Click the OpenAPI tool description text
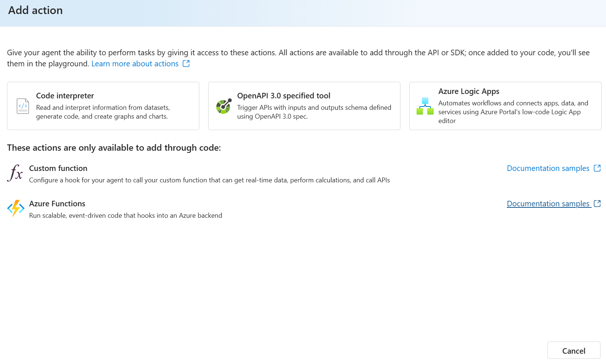Viewport: 606px width, 364px height. pos(314,112)
